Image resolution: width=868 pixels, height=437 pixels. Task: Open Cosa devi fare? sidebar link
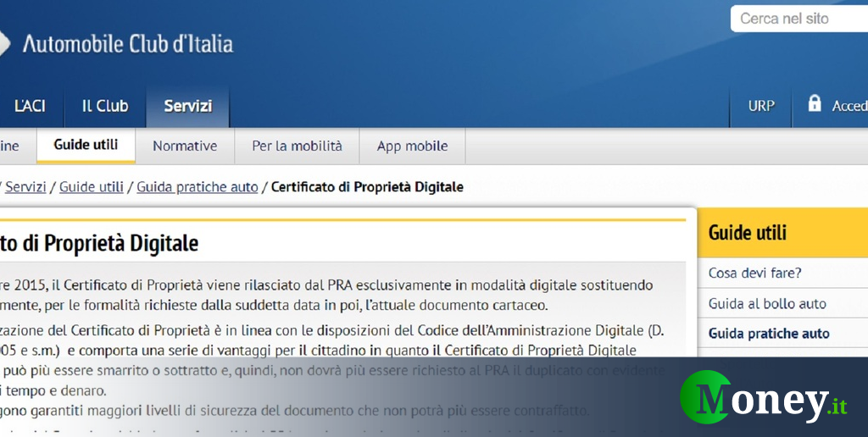tap(755, 273)
